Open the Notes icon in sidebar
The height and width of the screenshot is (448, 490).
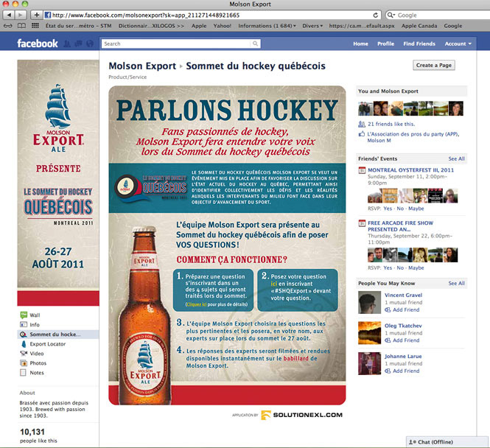23,373
